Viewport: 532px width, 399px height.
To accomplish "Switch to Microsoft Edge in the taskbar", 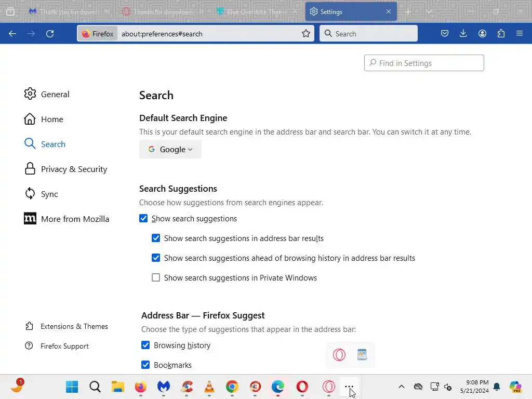I will tap(278, 387).
